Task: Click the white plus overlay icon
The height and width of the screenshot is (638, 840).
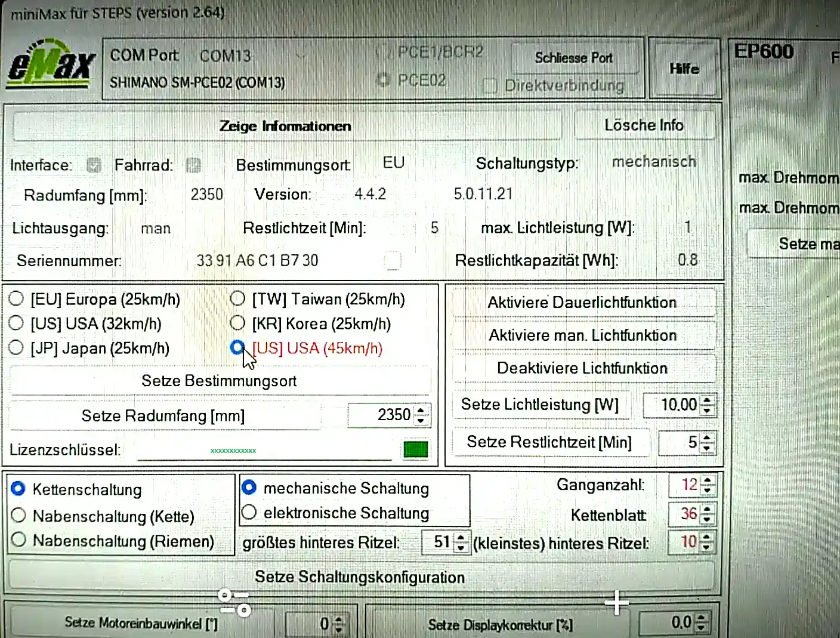Action: click(x=616, y=603)
